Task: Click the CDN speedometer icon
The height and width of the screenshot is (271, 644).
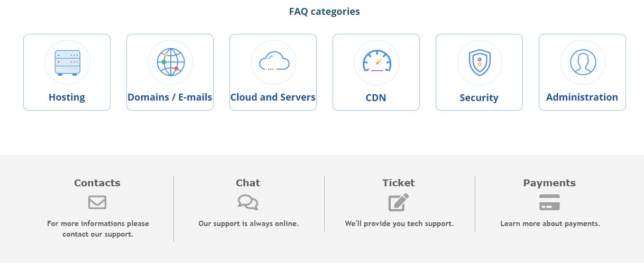Action: point(376,61)
